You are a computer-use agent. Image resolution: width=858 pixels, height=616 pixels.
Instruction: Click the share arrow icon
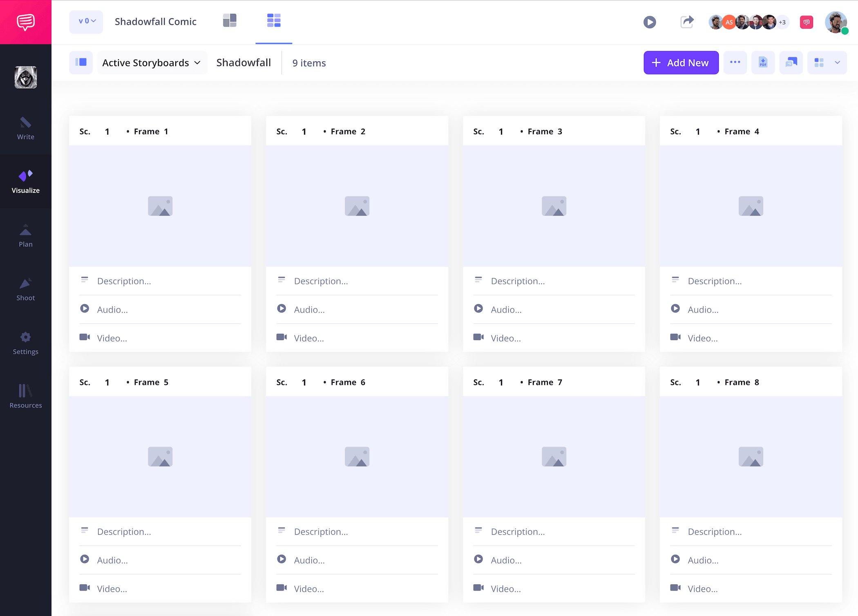click(687, 22)
